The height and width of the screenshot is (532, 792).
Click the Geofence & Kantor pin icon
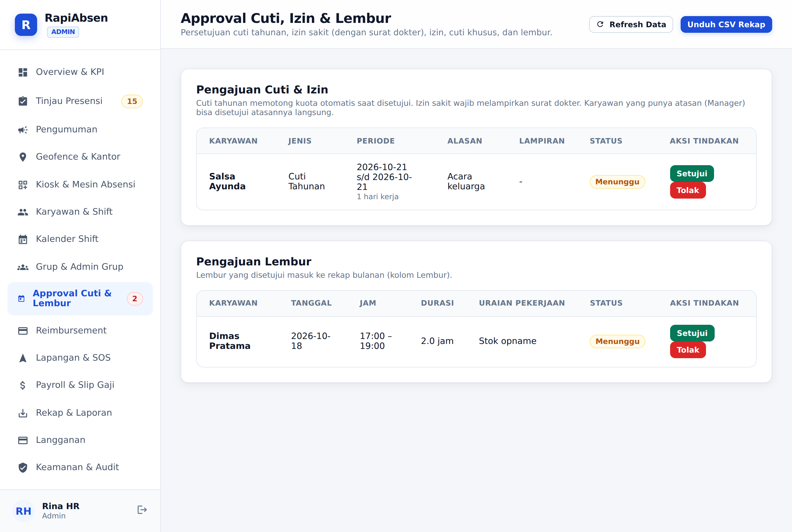click(23, 157)
